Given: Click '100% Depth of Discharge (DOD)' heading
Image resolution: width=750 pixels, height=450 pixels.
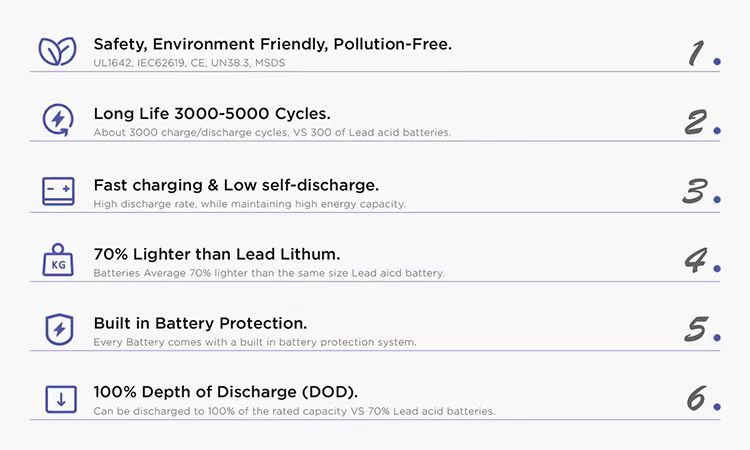Looking at the screenshot, I should click(226, 392).
